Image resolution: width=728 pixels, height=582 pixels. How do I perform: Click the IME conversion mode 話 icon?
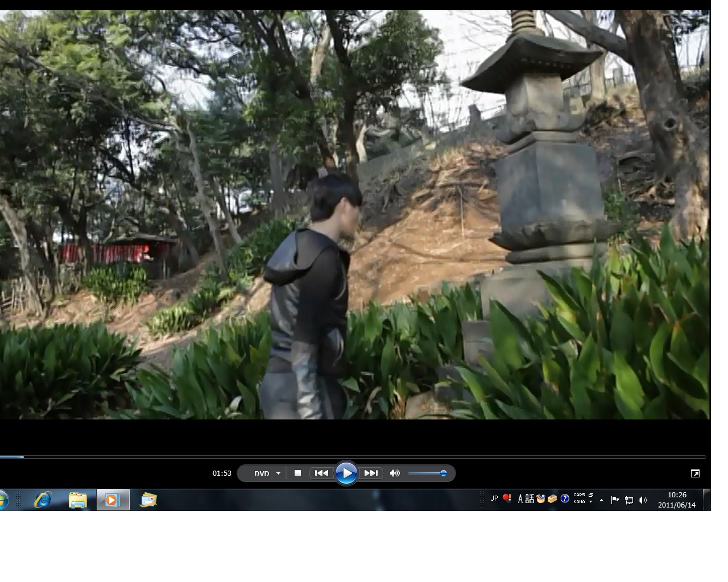530,499
